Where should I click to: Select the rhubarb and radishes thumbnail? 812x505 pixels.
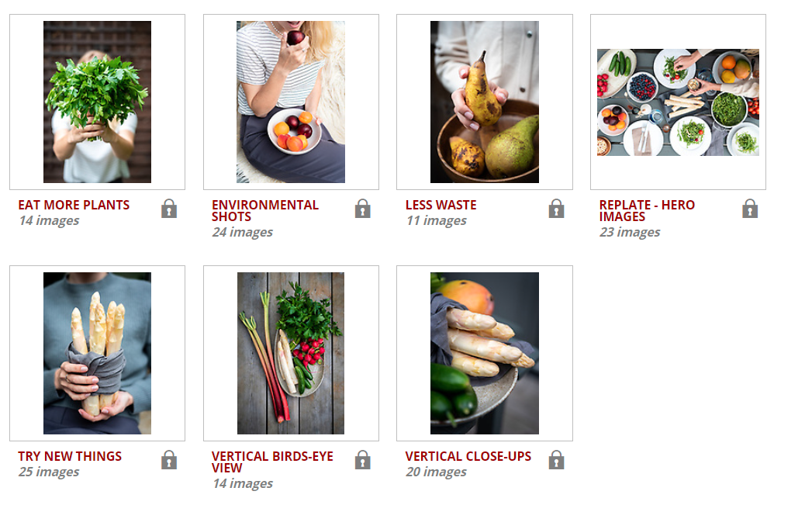pyautogui.click(x=291, y=353)
